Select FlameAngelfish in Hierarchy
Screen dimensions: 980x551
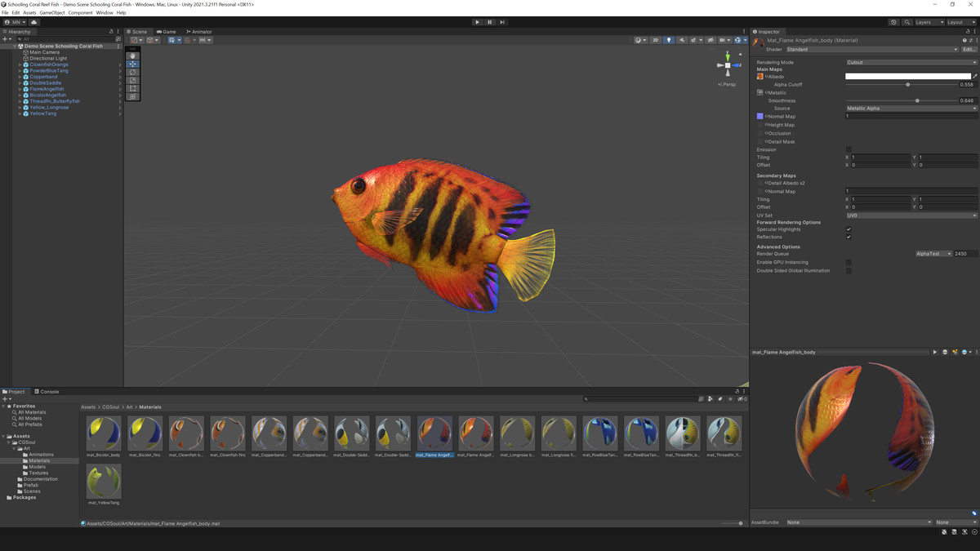click(47, 89)
